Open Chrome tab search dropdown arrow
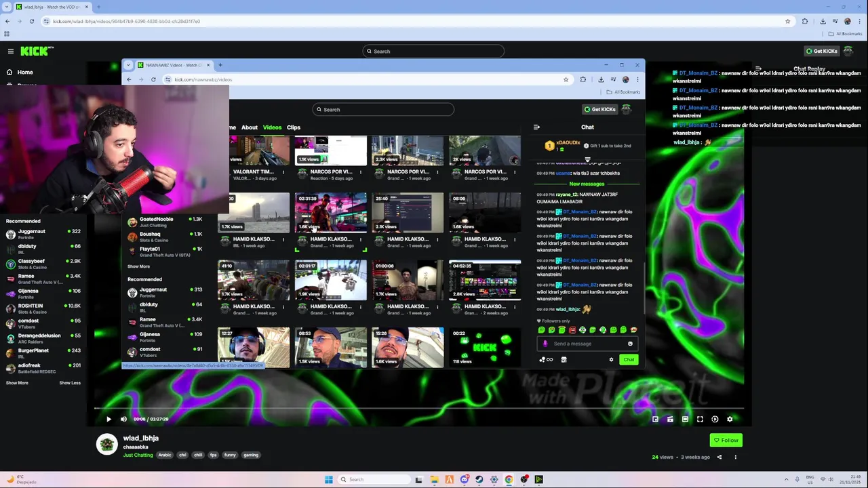Image resolution: width=868 pixels, height=488 pixels. [x=7, y=7]
